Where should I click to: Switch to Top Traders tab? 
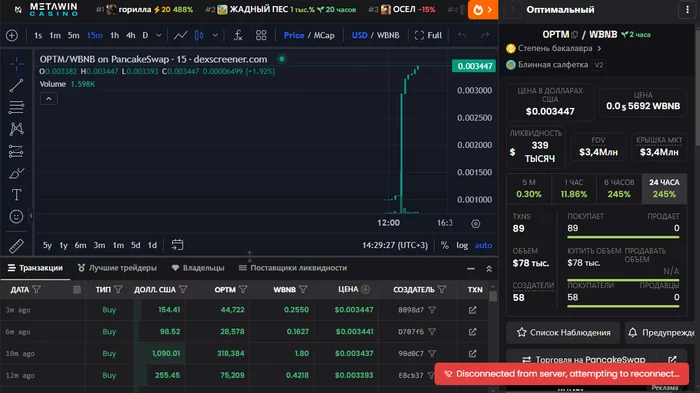[x=117, y=268]
